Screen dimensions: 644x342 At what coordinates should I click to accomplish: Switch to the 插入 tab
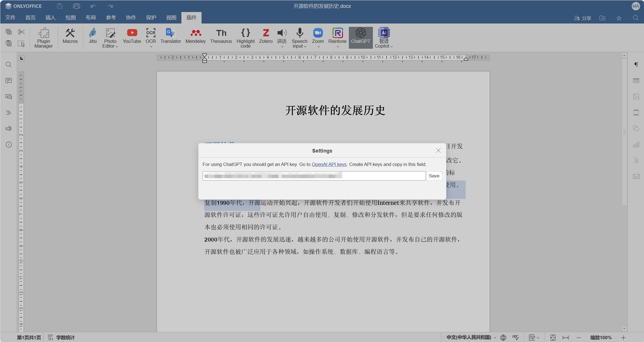(51, 17)
